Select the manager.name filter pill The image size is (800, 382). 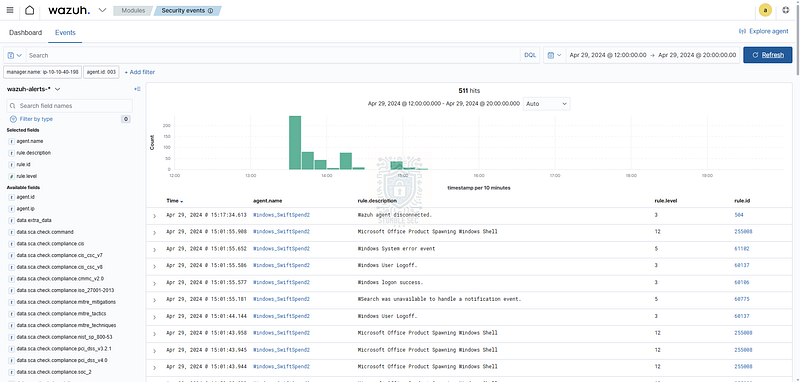42,72
